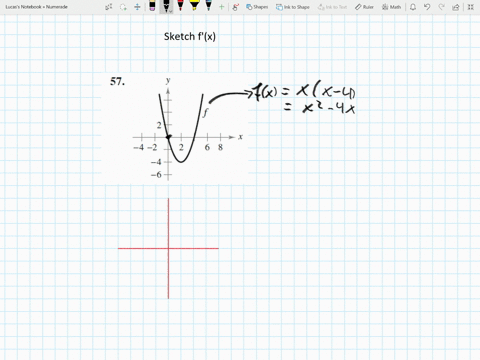Toggle Ink to Shape conversion
The height and width of the screenshot is (360, 480).
293,7
